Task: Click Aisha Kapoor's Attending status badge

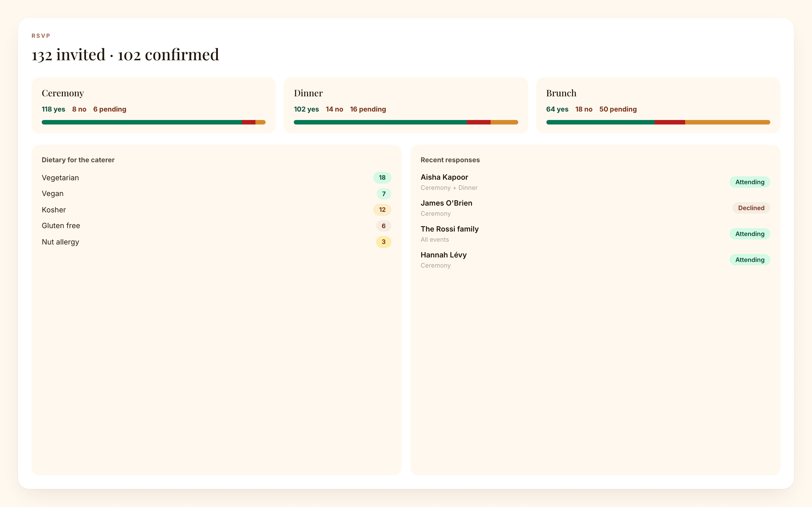Action: [750, 182]
